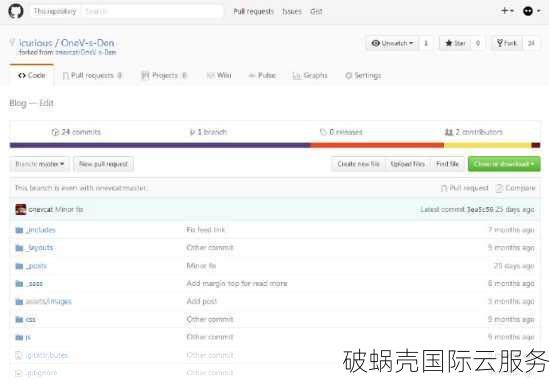Click the fork icon beside repository name
The height and width of the screenshot is (380, 549).
click(12, 43)
